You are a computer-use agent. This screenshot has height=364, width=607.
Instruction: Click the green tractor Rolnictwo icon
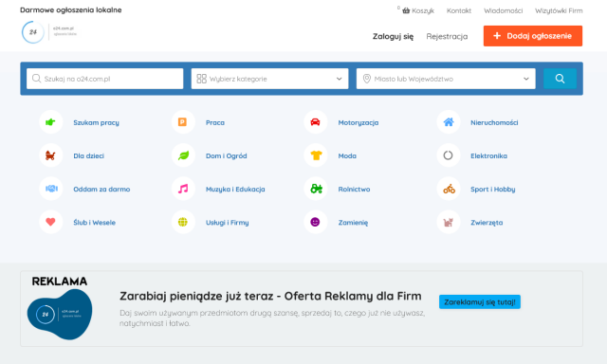(x=316, y=189)
